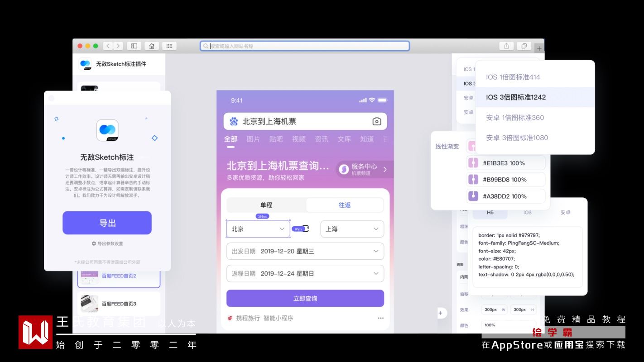
Task: Open the 上海 destination city dropdown
Action: click(352, 229)
